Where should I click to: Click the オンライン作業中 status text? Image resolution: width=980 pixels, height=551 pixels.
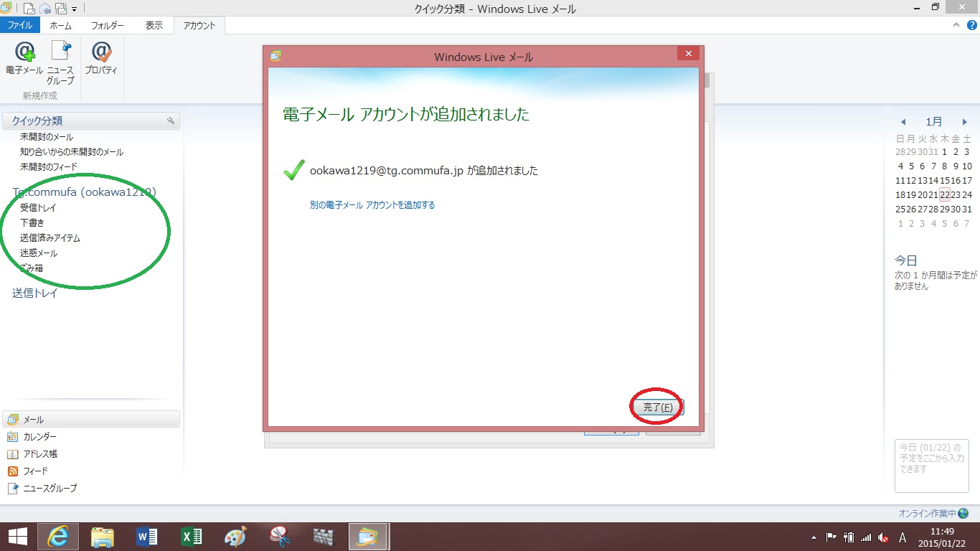tap(928, 514)
